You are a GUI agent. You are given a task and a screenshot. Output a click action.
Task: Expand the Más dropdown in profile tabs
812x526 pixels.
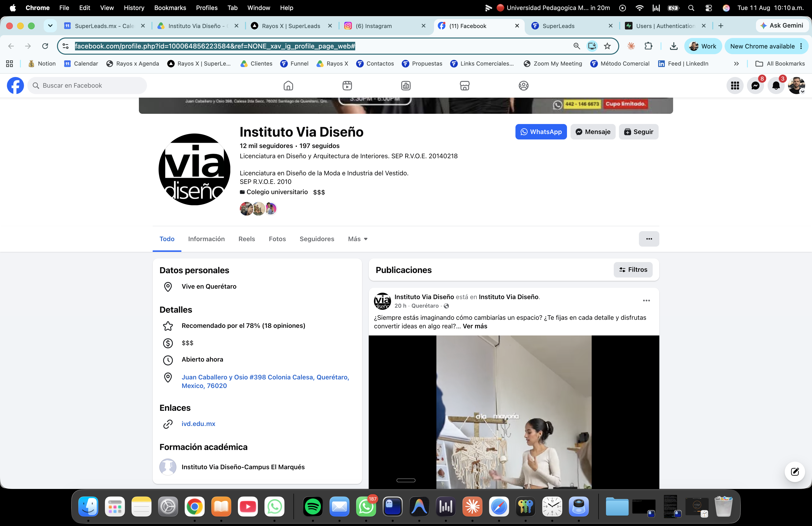(x=358, y=239)
